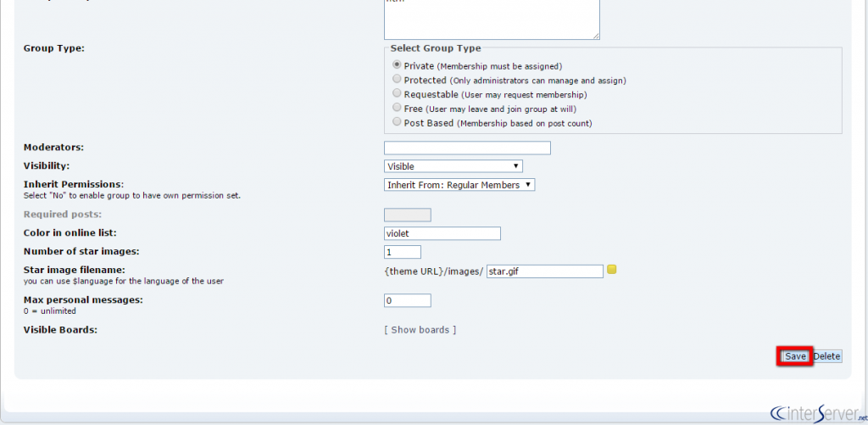Expand the Show boards link
This screenshot has height=425, width=868.
(420, 330)
